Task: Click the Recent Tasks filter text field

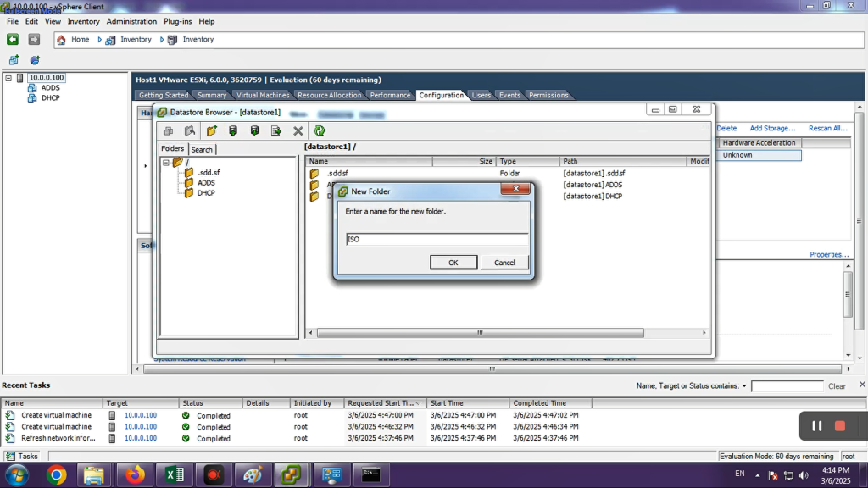Action: click(x=787, y=386)
